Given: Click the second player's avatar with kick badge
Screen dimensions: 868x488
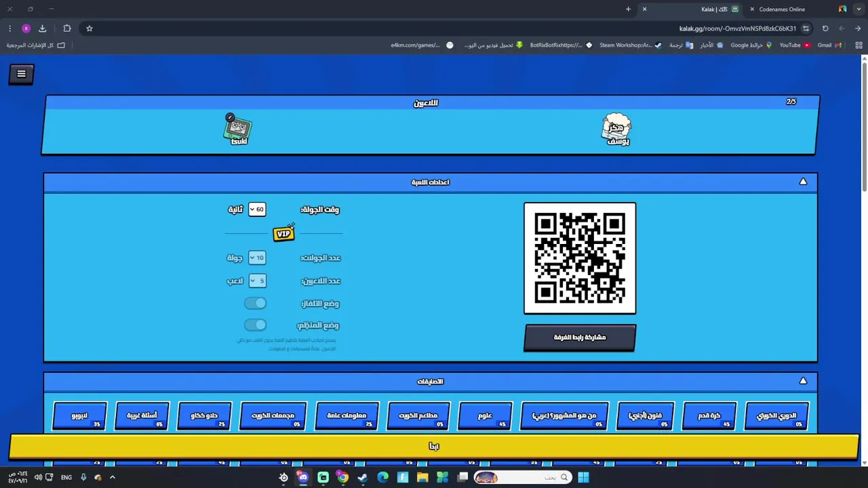Looking at the screenshot, I should click(238, 129).
